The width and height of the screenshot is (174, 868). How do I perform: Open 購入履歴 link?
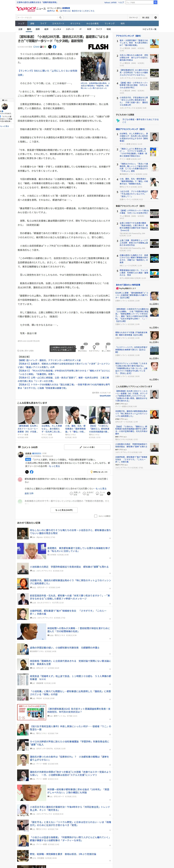[x=146, y=18]
